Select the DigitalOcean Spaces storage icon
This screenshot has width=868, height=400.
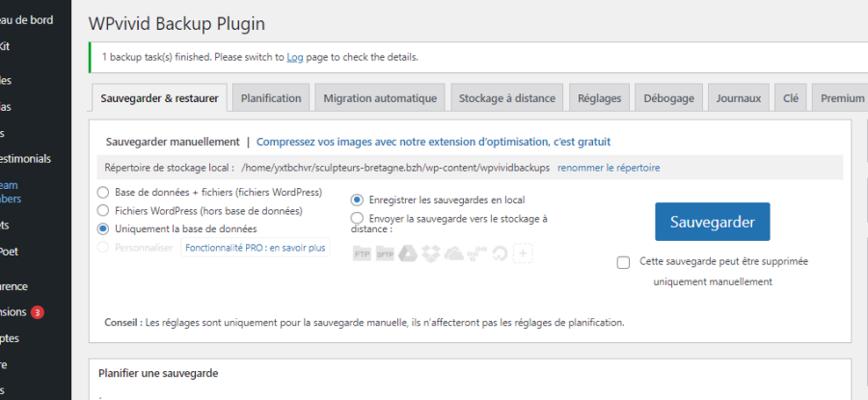[x=500, y=254]
